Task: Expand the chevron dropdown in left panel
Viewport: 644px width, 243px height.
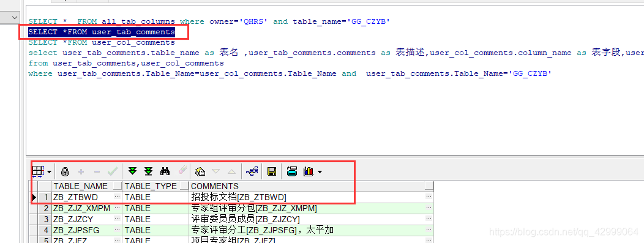Action: tap(15, 17)
